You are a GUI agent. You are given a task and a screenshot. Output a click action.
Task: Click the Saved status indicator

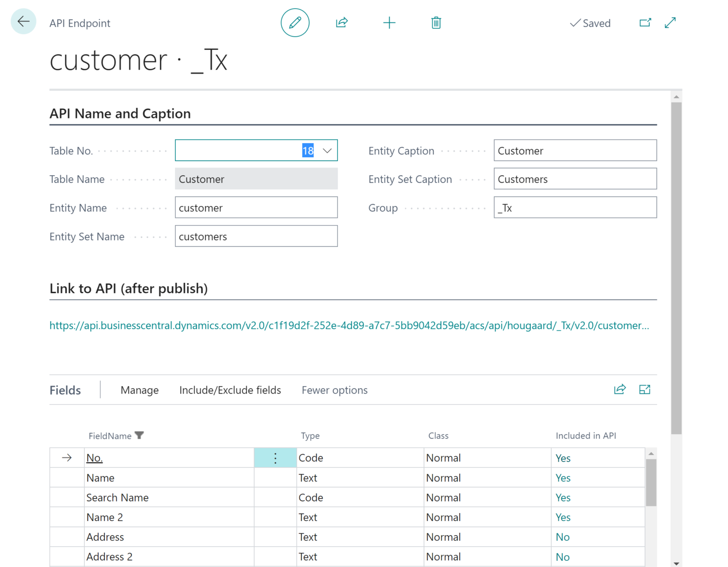(590, 23)
